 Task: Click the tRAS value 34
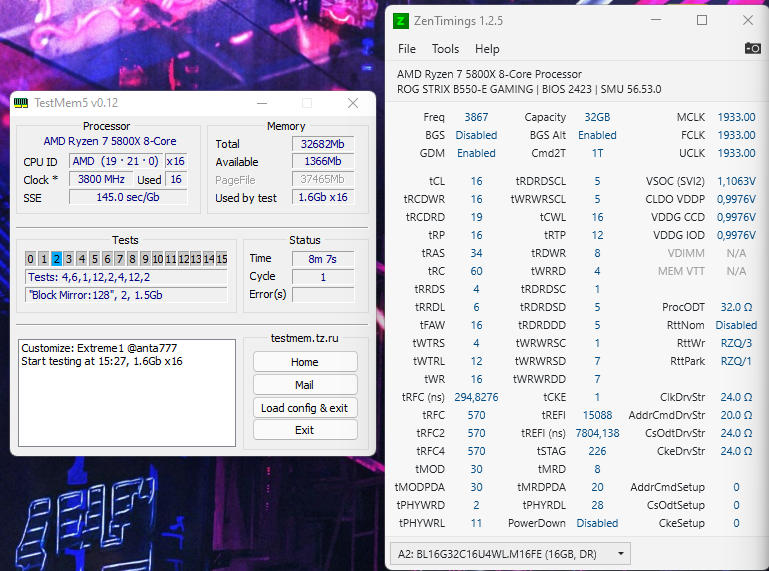[476, 253]
